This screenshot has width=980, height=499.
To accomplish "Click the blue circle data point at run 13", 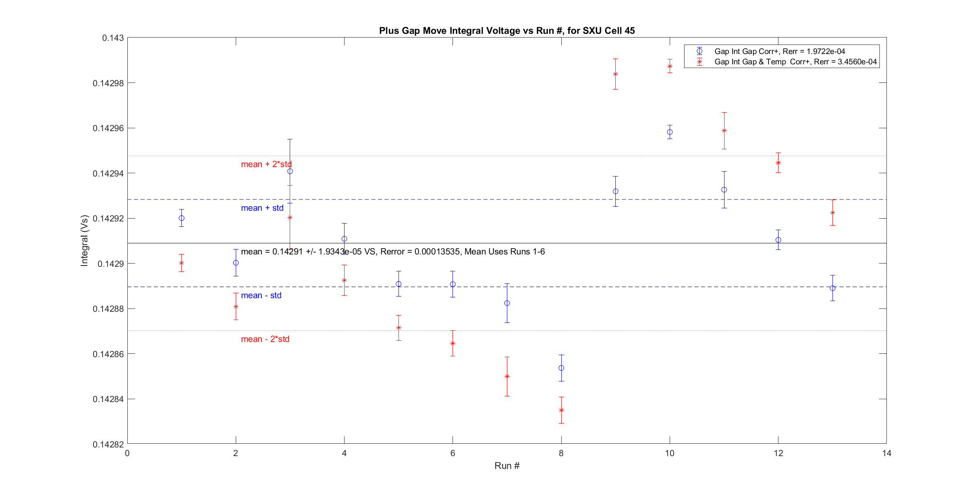I will pyautogui.click(x=832, y=288).
